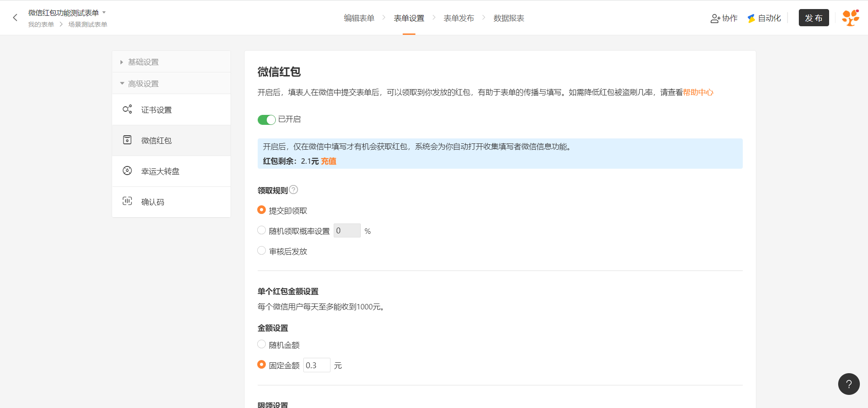Image resolution: width=868 pixels, height=408 pixels.
Task: Click the 自动化 lightning icon
Action: [x=751, y=19]
